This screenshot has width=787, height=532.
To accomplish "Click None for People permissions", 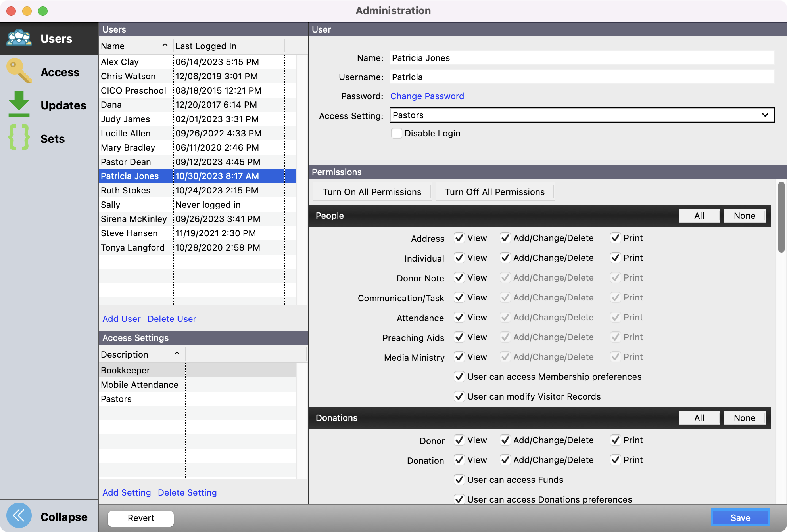I will pyautogui.click(x=744, y=216).
